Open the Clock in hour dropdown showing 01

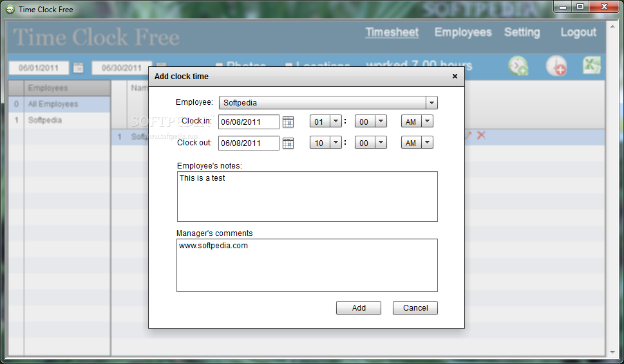pos(336,121)
